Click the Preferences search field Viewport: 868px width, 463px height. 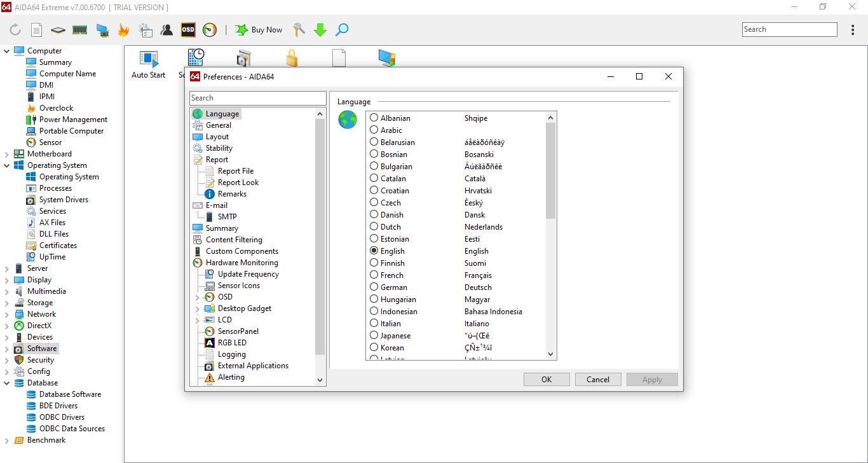[258, 98]
